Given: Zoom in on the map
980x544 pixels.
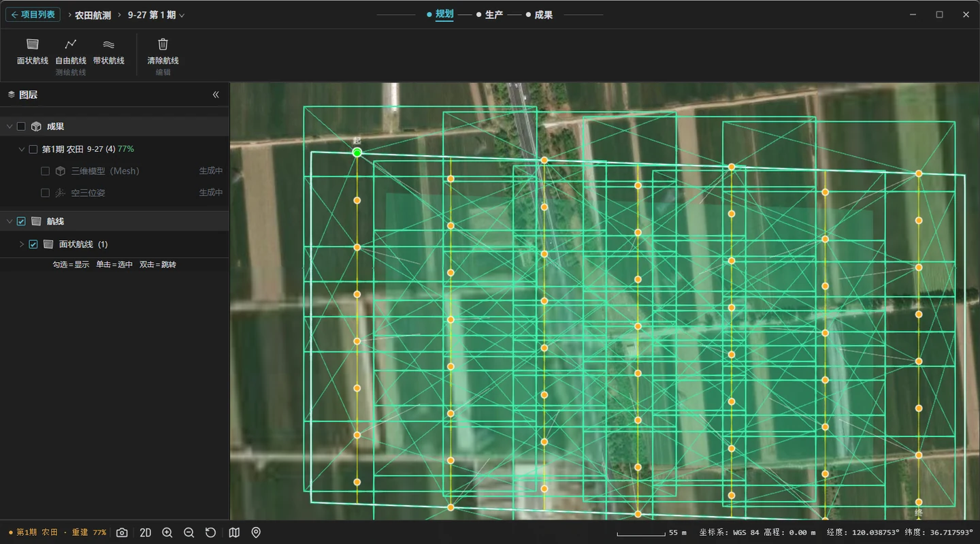Looking at the screenshot, I should point(167,532).
